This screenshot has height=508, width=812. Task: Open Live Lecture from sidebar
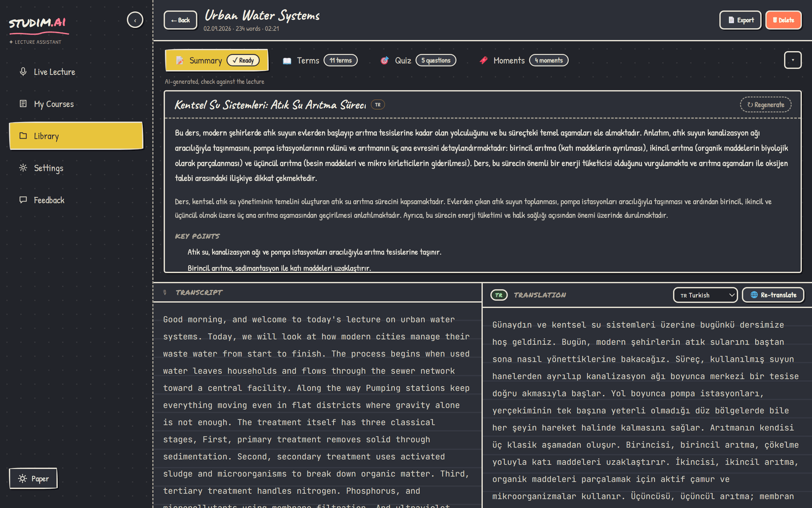pos(76,72)
